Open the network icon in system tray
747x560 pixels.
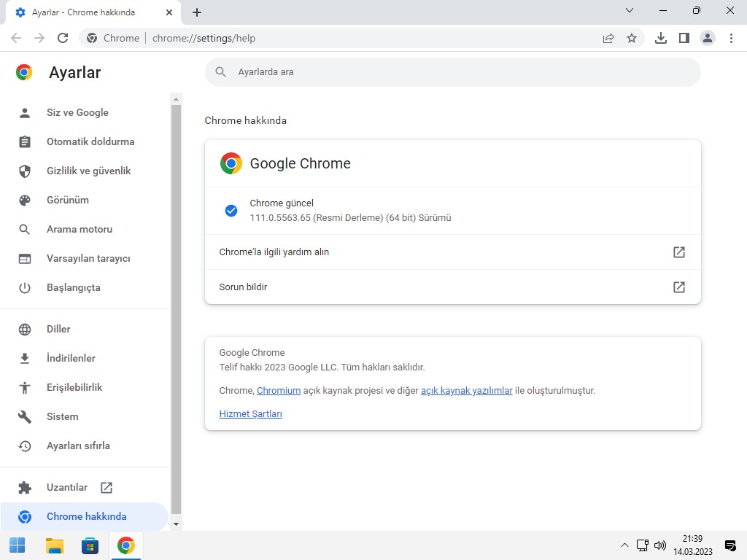(x=642, y=545)
